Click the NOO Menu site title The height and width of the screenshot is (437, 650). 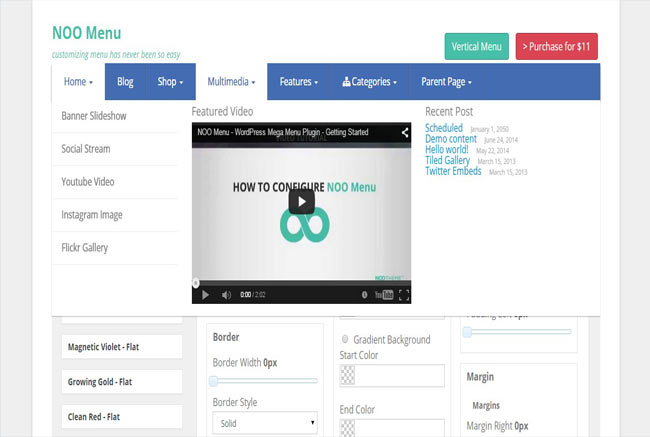click(87, 33)
